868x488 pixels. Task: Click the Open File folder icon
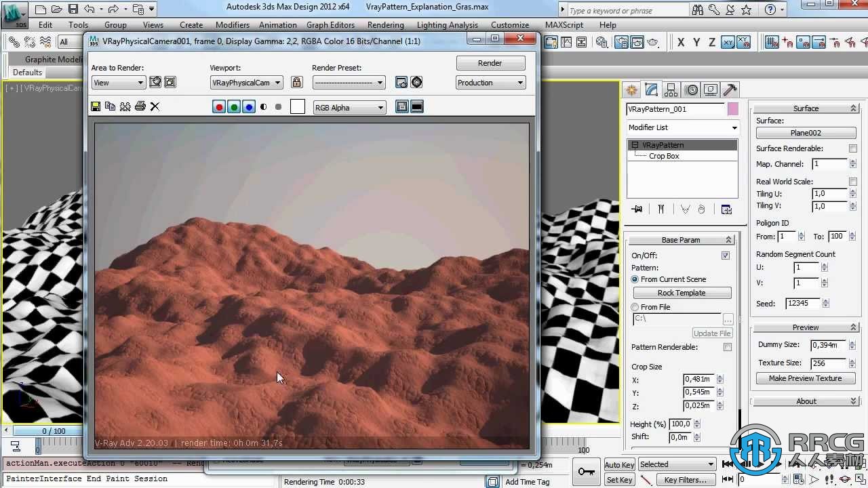point(56,9)
